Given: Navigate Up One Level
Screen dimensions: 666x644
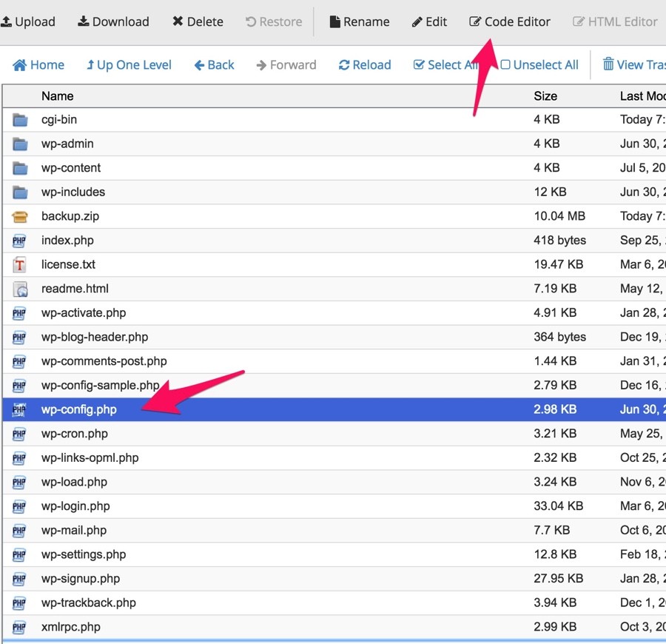Looking at the screenshot, I should pos(129,65).
